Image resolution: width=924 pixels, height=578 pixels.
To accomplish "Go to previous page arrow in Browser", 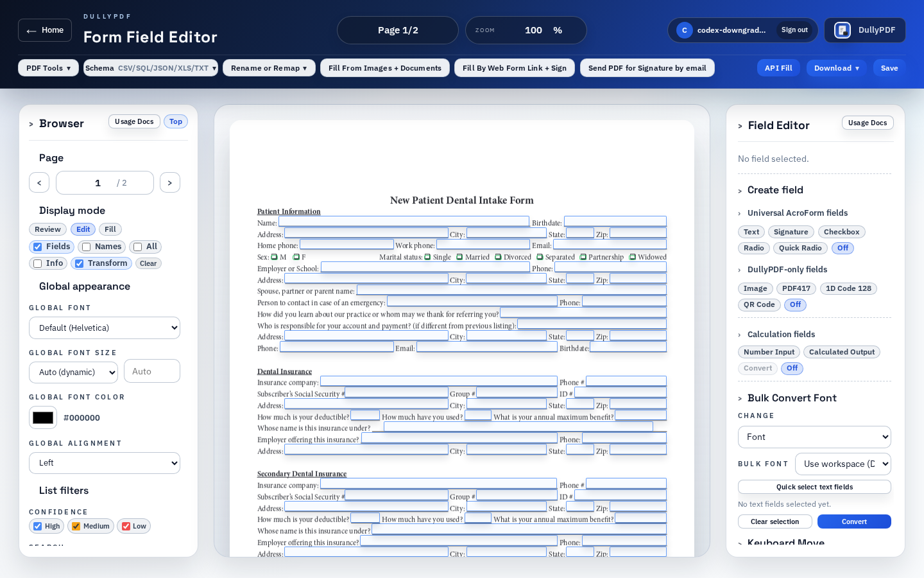I will pyautogui.click(x=39, y=182).
